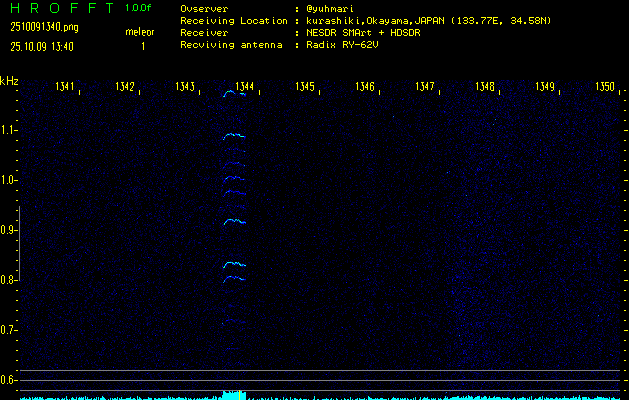Screen dimensions: 629x400
Task: Click the 0.6 frequency axis label
Action: click(9, 380)
